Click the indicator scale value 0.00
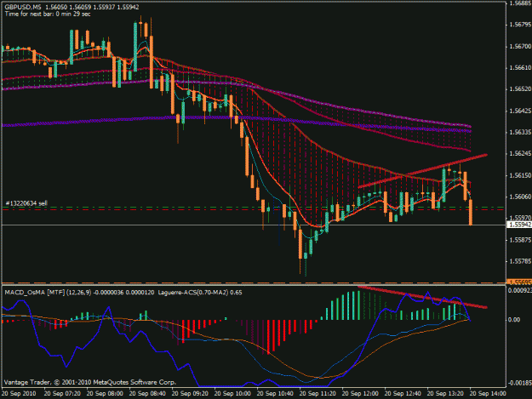This screenshot has width=532, height=399. point(514,320)
